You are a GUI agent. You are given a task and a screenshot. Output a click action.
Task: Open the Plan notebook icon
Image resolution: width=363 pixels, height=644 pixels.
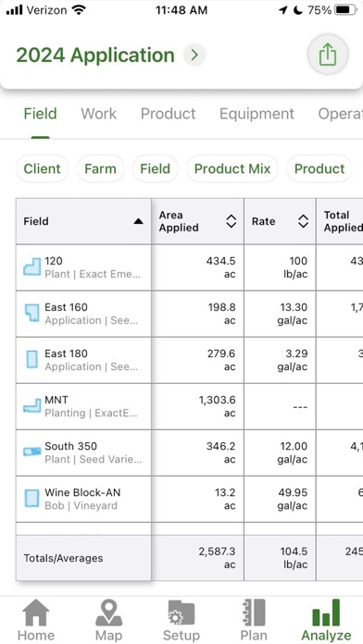coord(253,613)
